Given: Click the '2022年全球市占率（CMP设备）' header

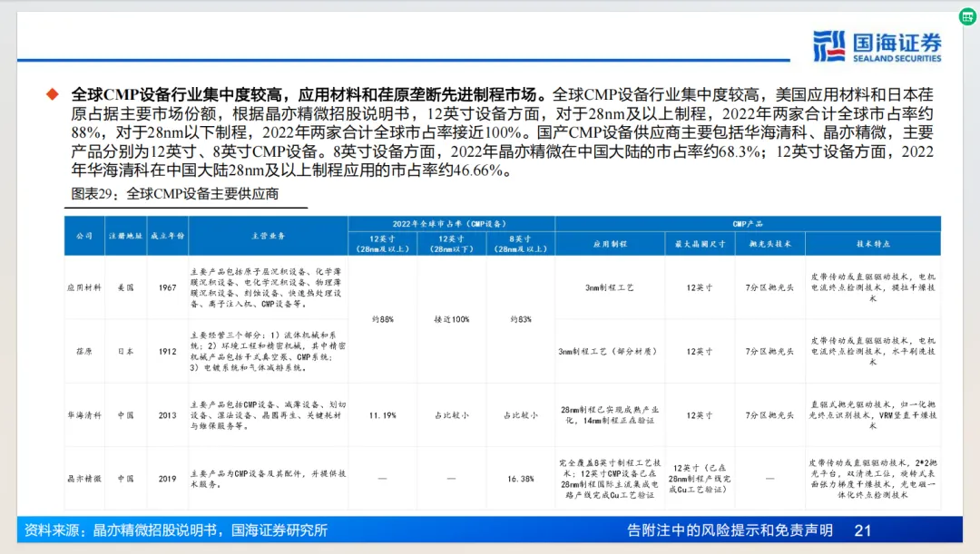Looking at the screenshot, I should pos(451,224).
